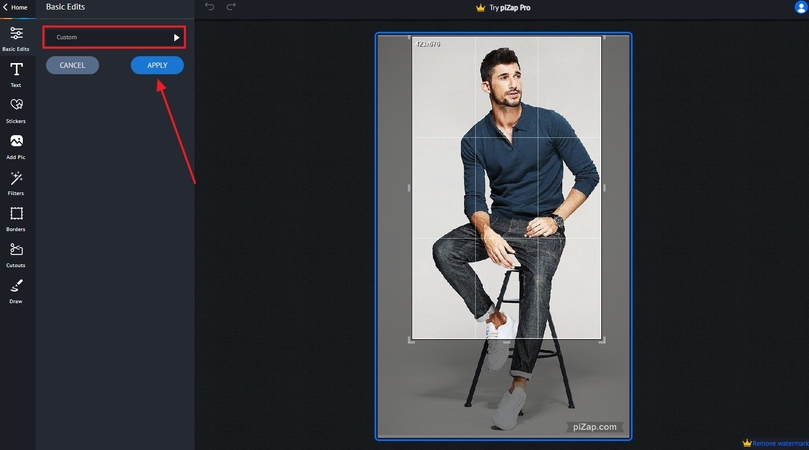Select the Text tool
809x450 pixels.
coord(16,75)
